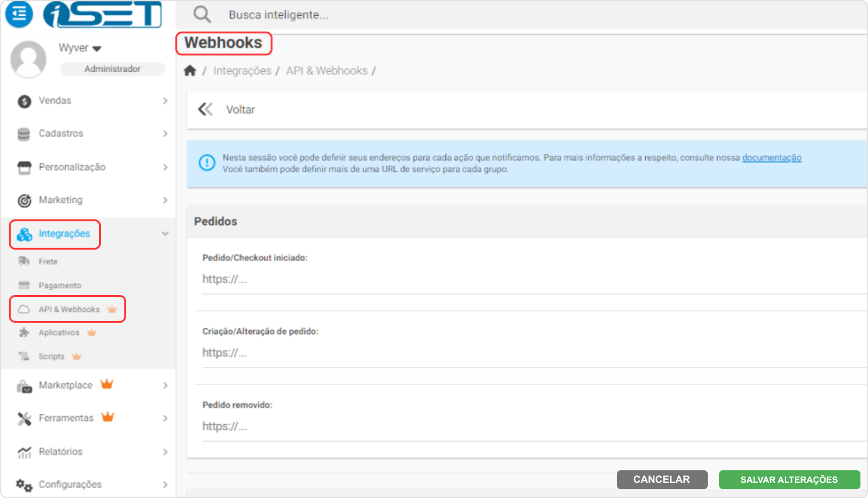Click the API & Webhooks cloud icon
This screenshot has height=498, width=868.
[24, 310]
